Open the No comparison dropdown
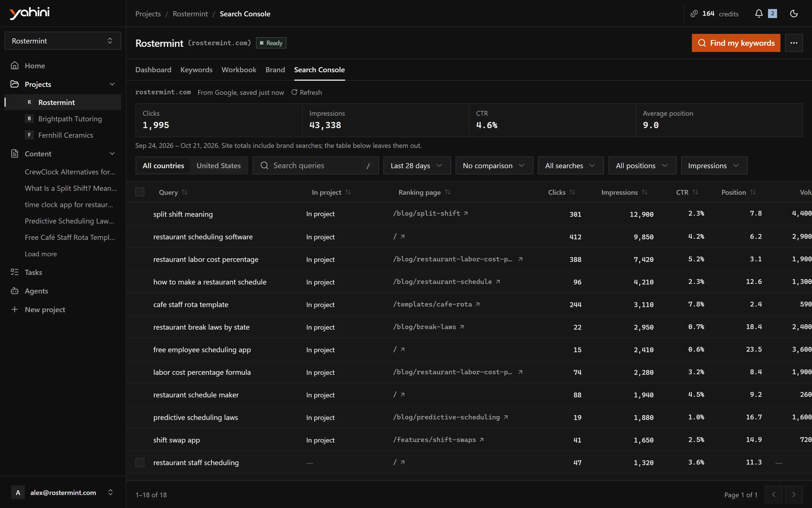Screen dimensions: 812x508 [x=494, y=165]
